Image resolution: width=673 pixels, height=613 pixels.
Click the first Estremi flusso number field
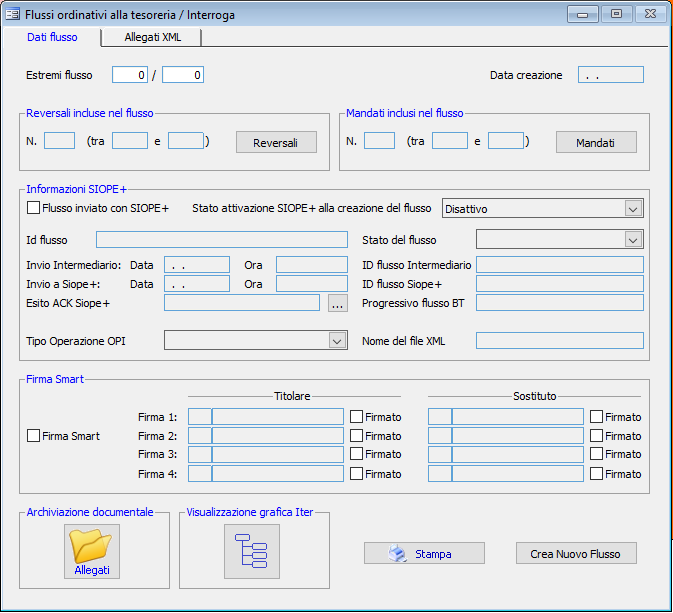click(130, 75)
